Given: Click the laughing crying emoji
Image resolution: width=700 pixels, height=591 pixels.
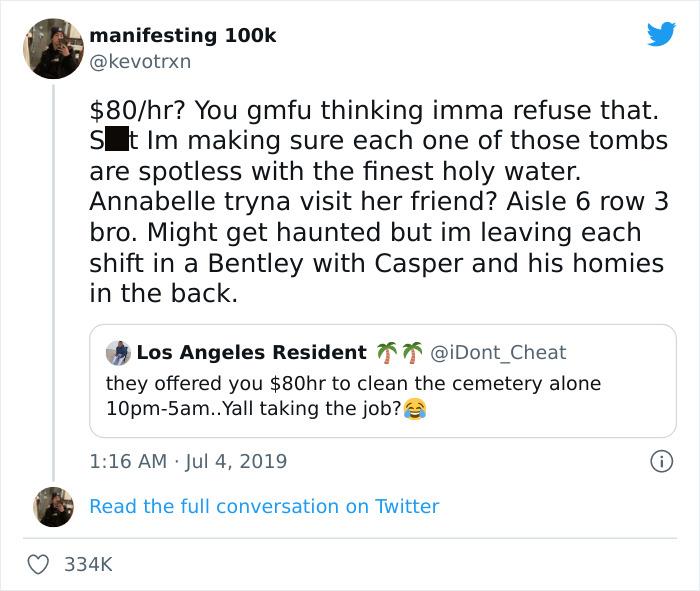Looking at the screenshot, I should 413,409.
